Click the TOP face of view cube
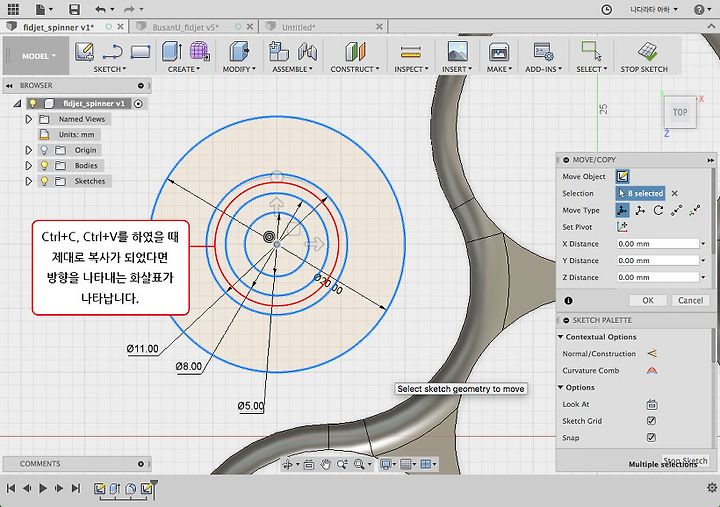Viewport: 720px width, 507px height. pyautogui.click(x=680, y=113)
